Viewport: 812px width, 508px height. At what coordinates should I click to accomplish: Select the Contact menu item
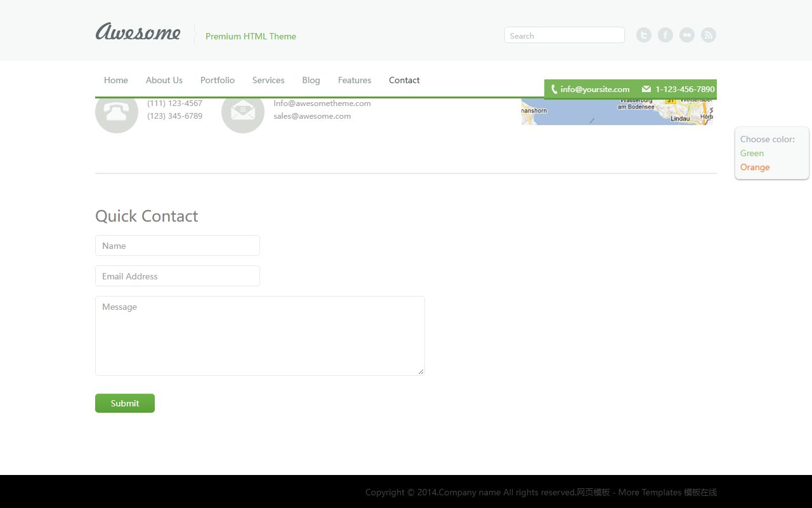404,80
